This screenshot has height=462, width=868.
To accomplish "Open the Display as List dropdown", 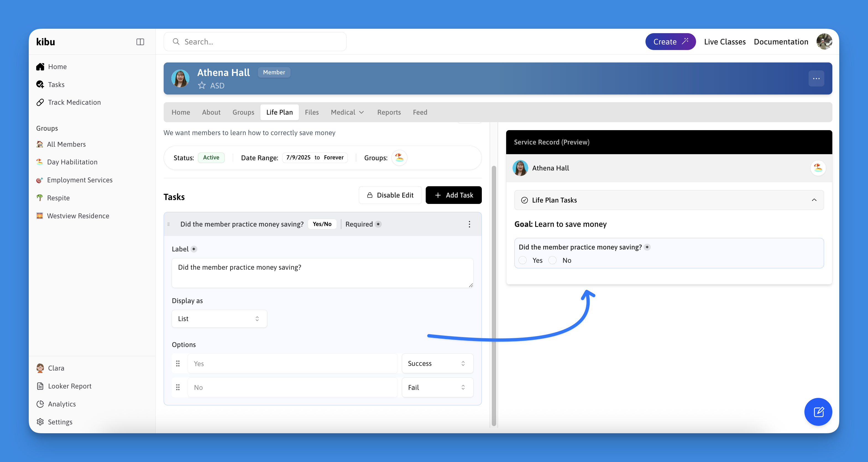I will (219, 319).
